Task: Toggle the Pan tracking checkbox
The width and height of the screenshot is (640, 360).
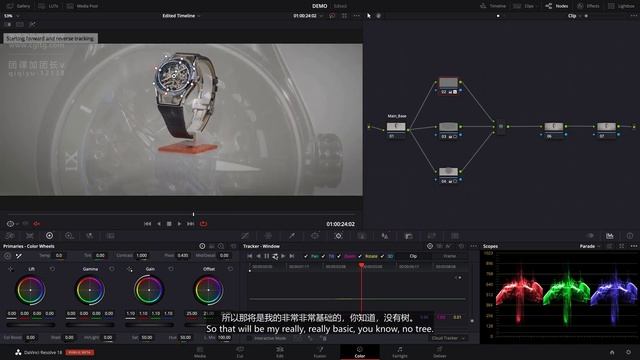Action: click(x=306, y=256)
